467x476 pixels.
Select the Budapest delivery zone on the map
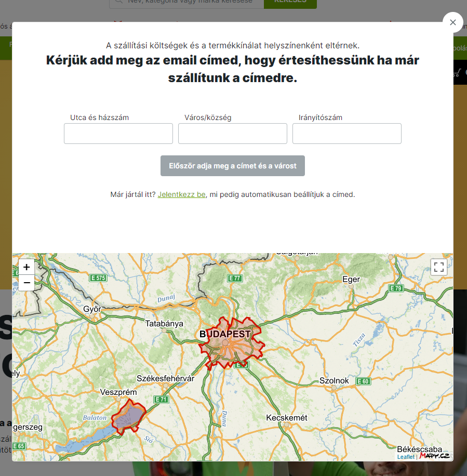[x=232, y=343]
